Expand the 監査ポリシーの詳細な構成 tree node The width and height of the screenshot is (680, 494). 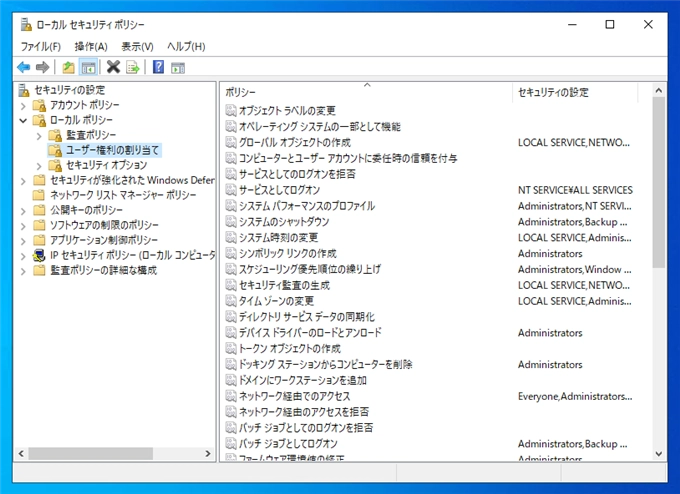point(23,271)
